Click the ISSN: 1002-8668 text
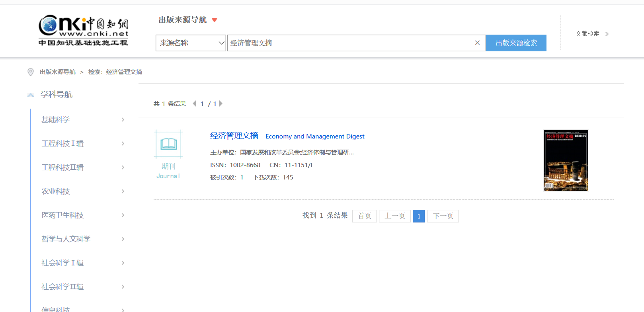644x312 pixels. coord(235,165)
